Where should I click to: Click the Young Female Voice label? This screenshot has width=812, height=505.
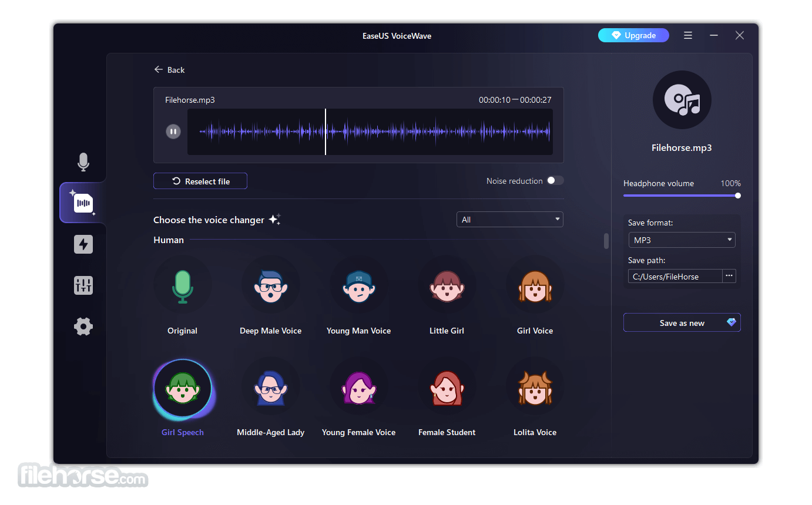click(359, 433)
